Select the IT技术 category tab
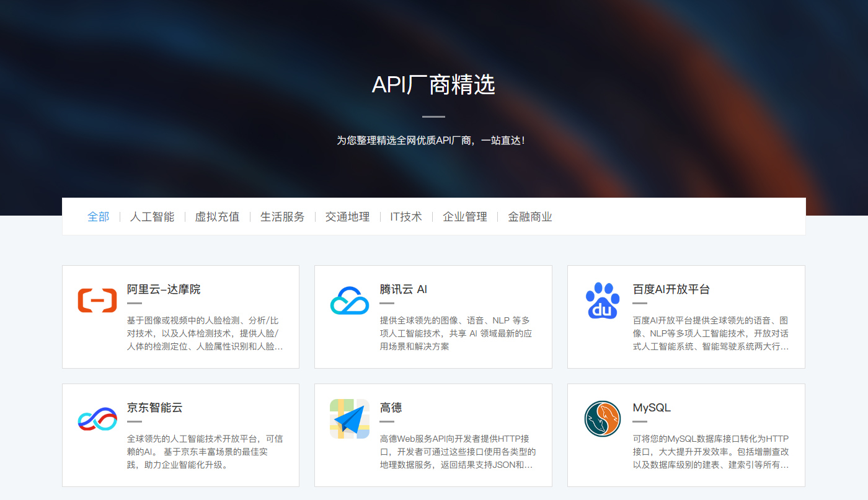This screenshot has width=868, height=500. (406, 217)
